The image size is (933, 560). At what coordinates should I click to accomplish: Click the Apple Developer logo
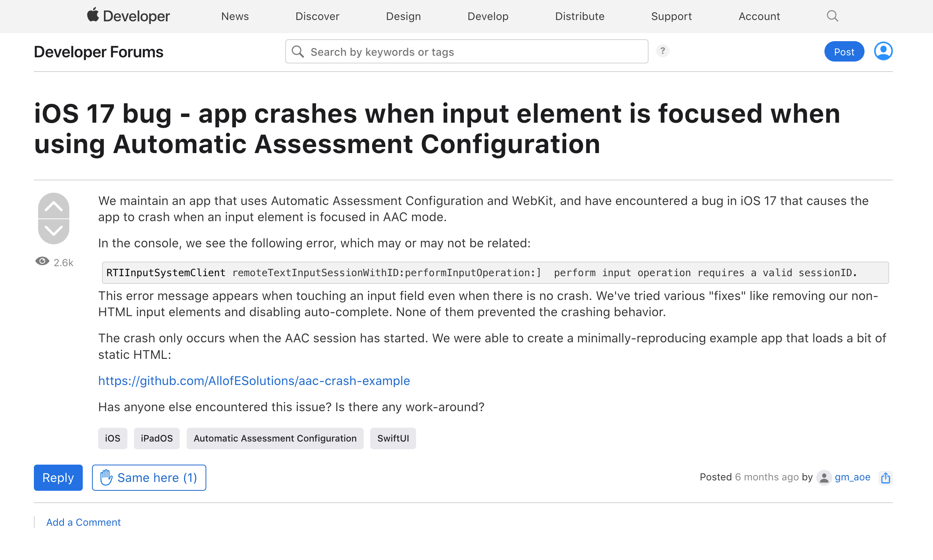[128, 16]
